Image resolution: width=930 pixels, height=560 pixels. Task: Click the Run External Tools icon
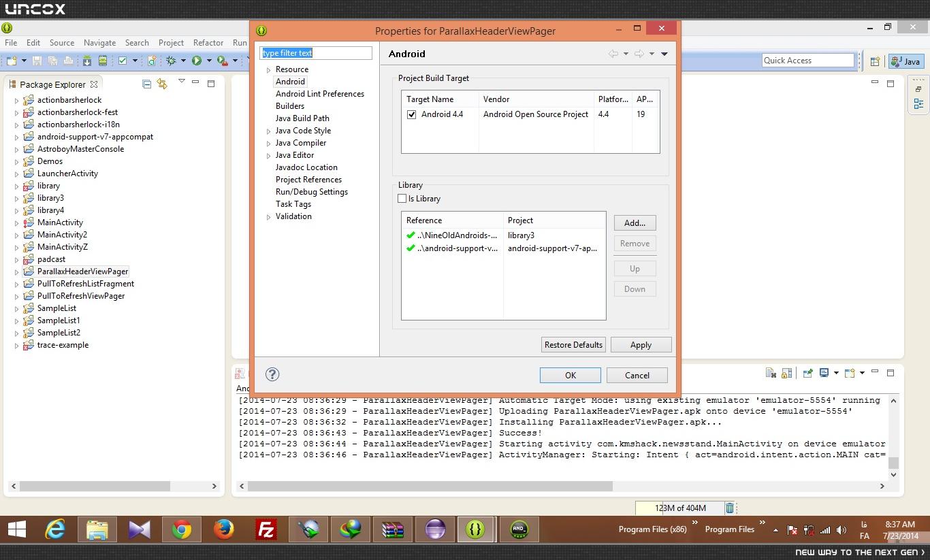point(221,61)
